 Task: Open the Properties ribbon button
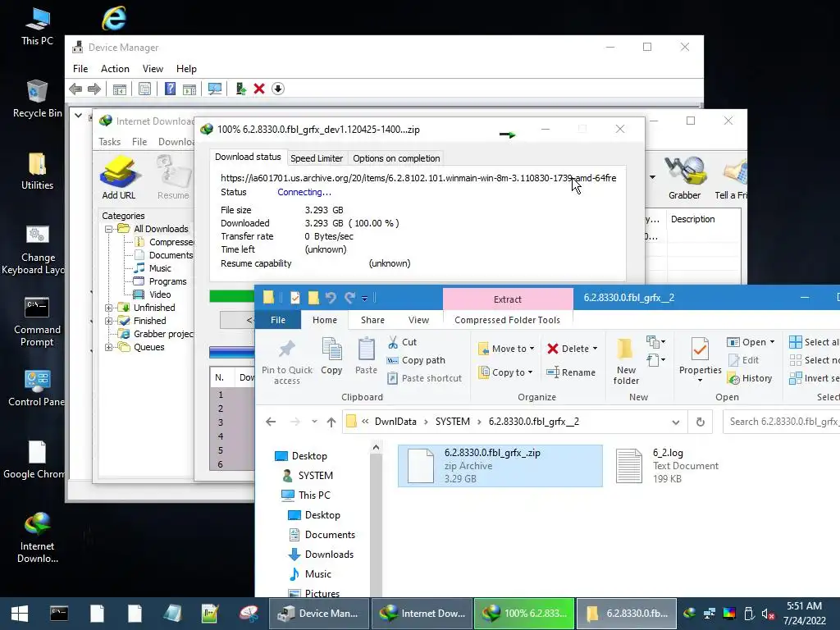(701, 361)
